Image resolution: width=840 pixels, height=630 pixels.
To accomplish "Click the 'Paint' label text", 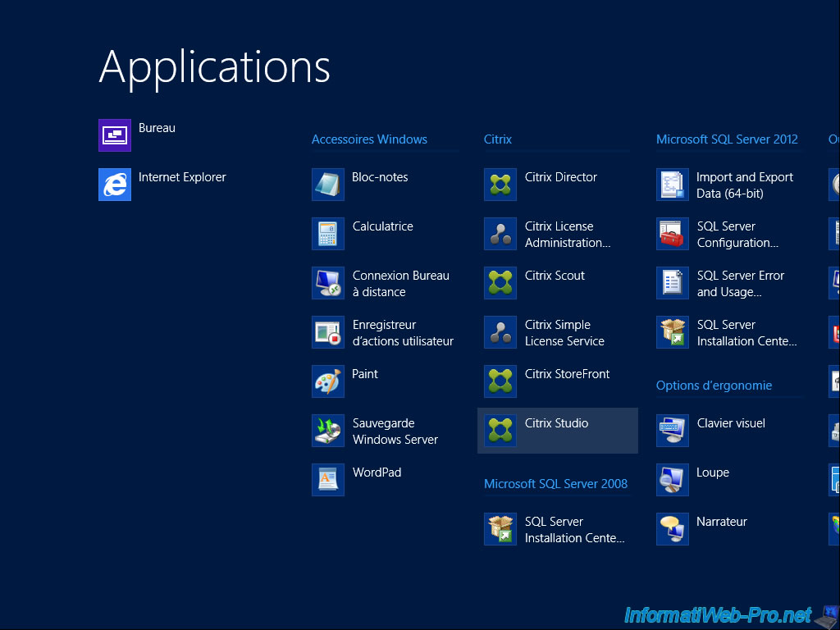I will point(365,374).
